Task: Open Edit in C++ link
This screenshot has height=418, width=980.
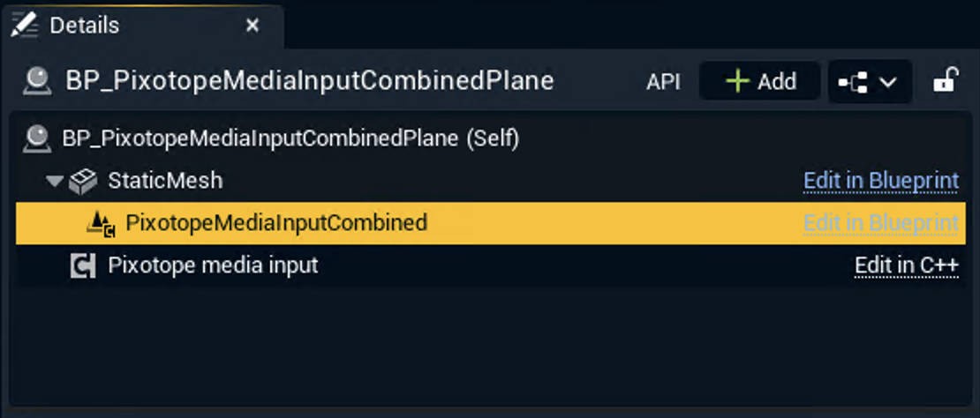Action: [906, 265]
